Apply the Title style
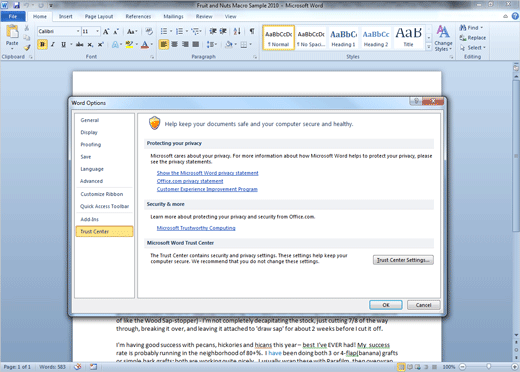Screen dimensions: 520x372 pos(408,38)
